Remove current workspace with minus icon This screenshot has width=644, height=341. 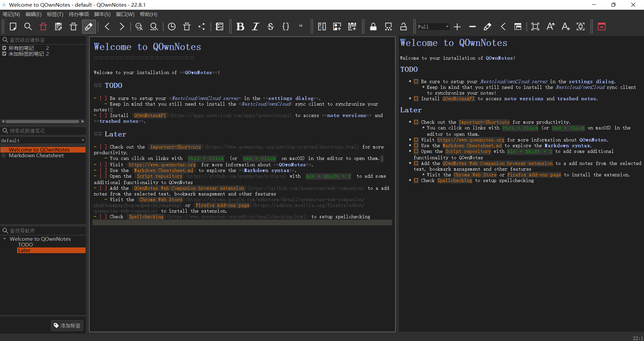pos(473,26)
